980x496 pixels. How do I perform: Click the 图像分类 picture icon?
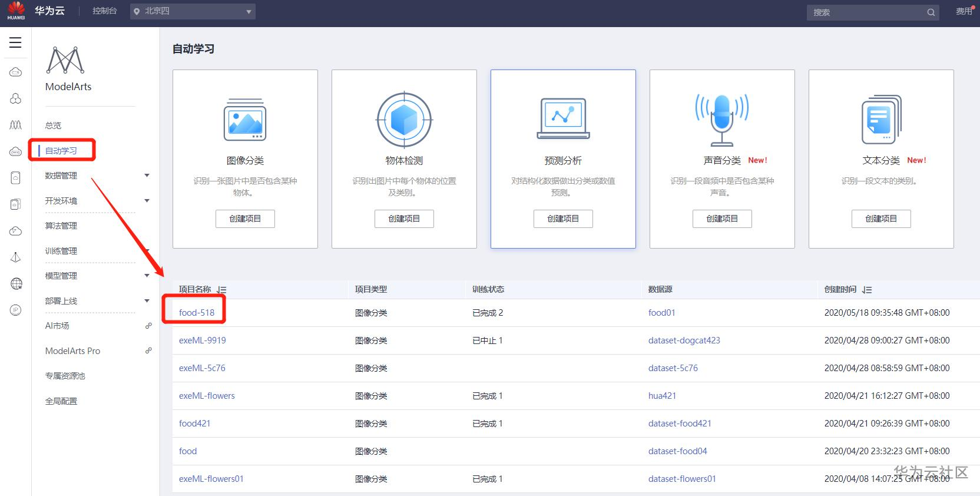245,120
